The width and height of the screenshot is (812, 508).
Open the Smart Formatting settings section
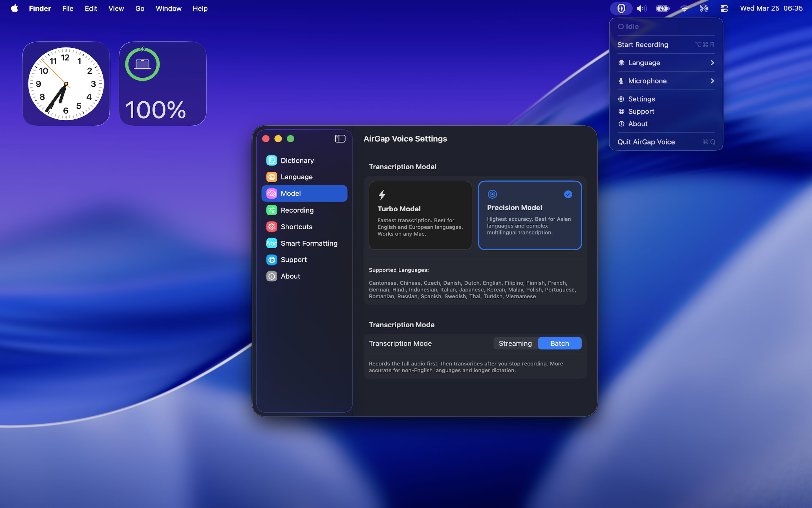(304, 243)
